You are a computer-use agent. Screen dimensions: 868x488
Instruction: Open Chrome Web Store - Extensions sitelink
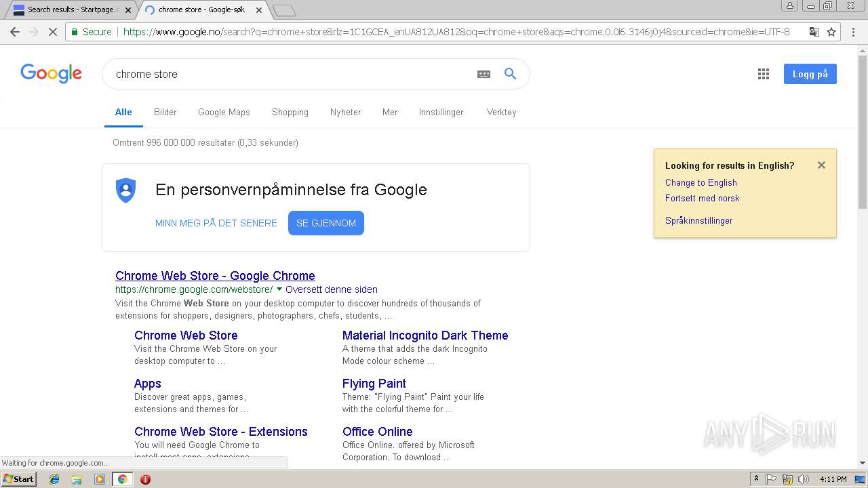[x=221, y=431]
